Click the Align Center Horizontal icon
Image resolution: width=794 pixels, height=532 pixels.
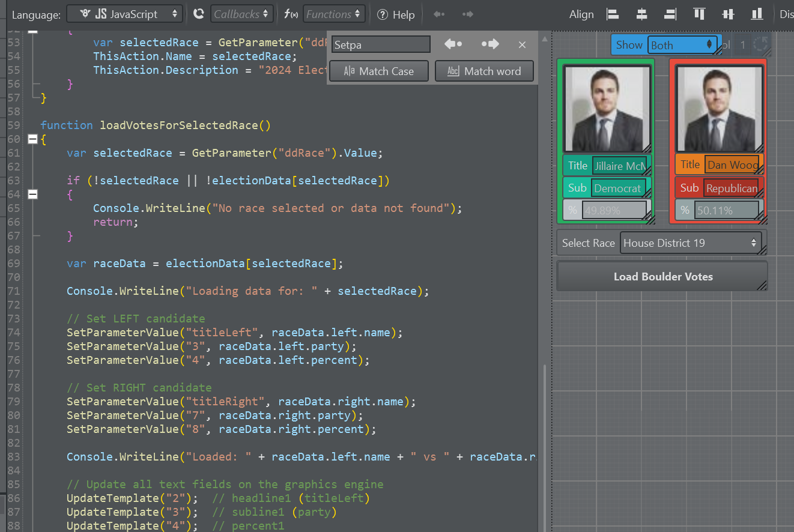pyautogui.click(x=641, y=14)
